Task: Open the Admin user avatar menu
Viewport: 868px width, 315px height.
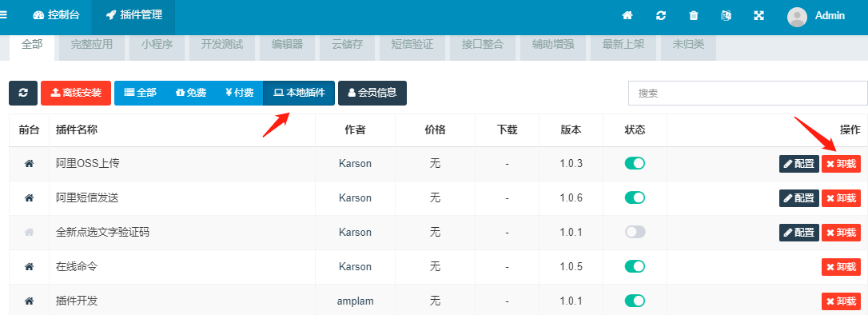Action: pyautogui.click(x=816, y=16)
